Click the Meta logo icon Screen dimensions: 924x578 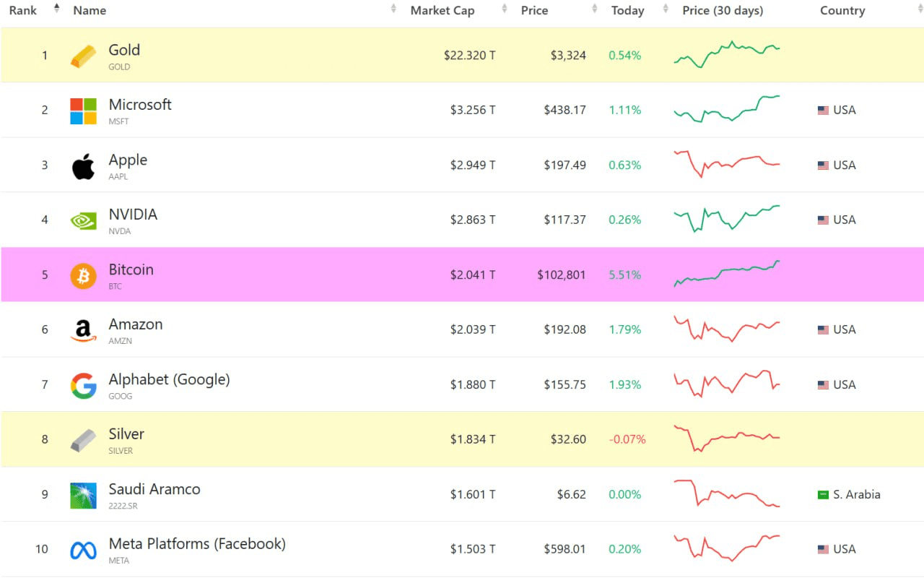pyautogui.click(x=83, y=550)
